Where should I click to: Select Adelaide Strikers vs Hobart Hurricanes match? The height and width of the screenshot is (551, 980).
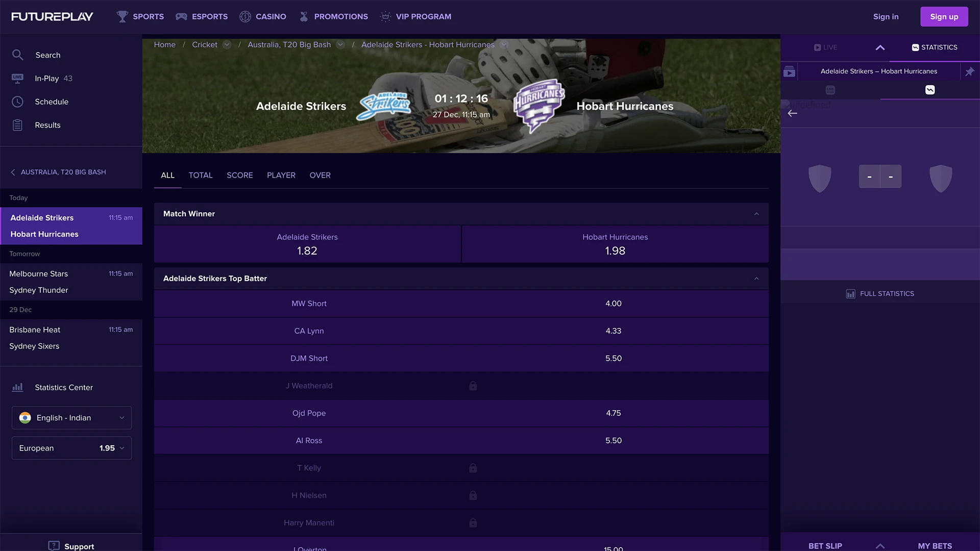click(71, 226)
